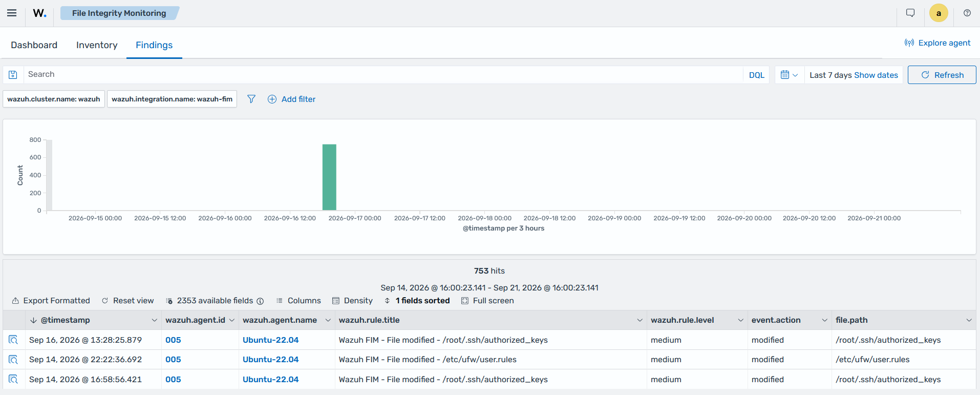Switch to the Dashboard tab
The image size is (980, 395).
pyautogui.click(x=34, y=45)
